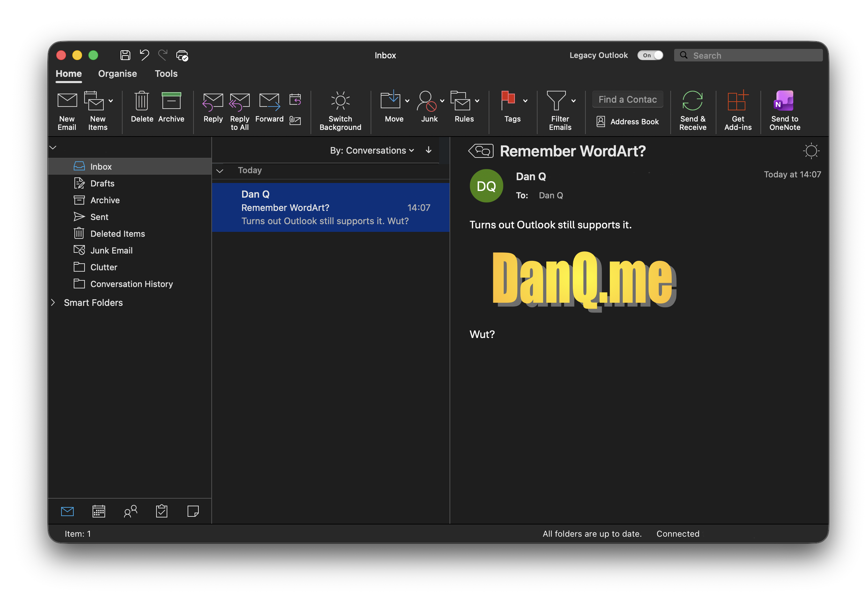
Task: Open the Move dropdown arrow
Action: [408, 101]
